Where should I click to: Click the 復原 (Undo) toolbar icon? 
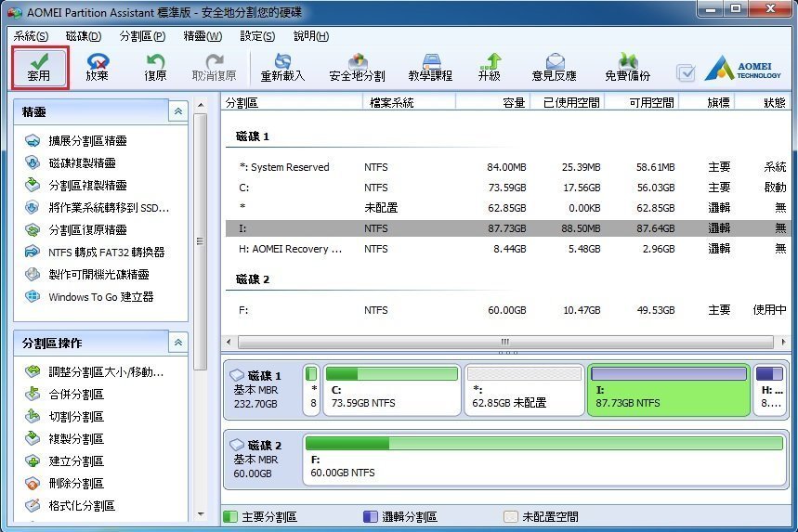click(155, 68)
